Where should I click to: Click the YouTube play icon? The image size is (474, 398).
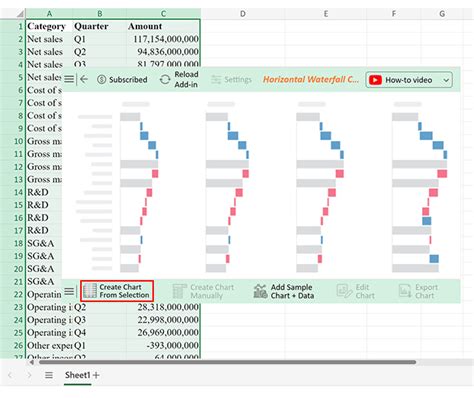(375, 80)
